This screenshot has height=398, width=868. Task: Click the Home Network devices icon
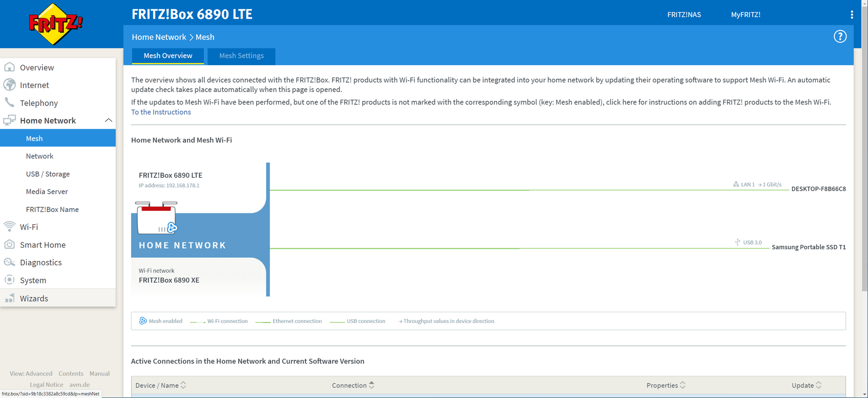[x=9, y=120]
